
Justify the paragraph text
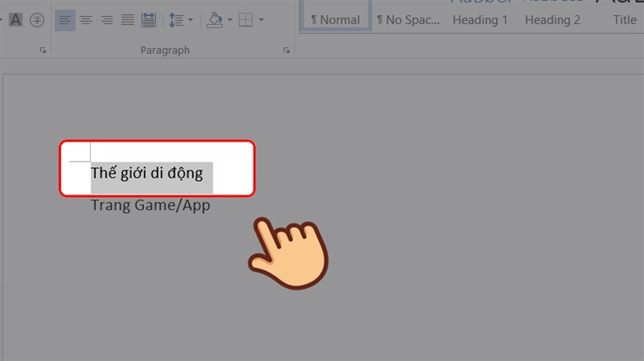pos(128,19)
